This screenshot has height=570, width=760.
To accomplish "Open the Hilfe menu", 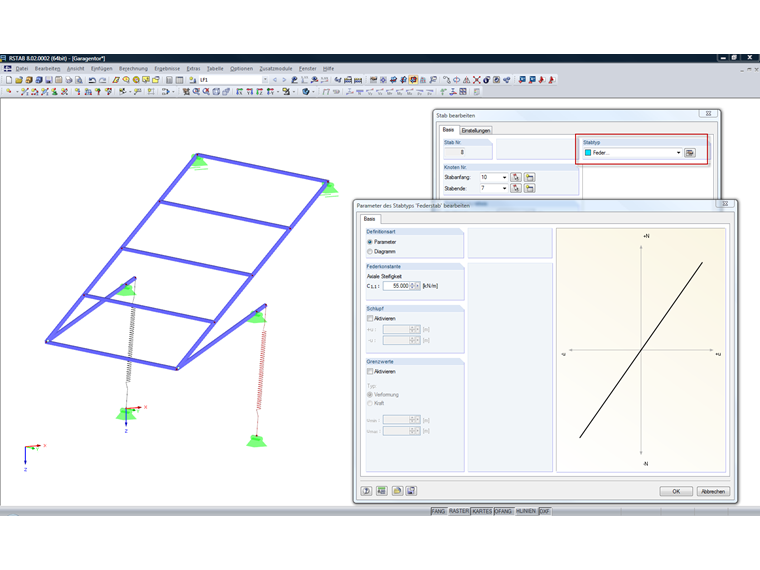I will pos(328,69).
